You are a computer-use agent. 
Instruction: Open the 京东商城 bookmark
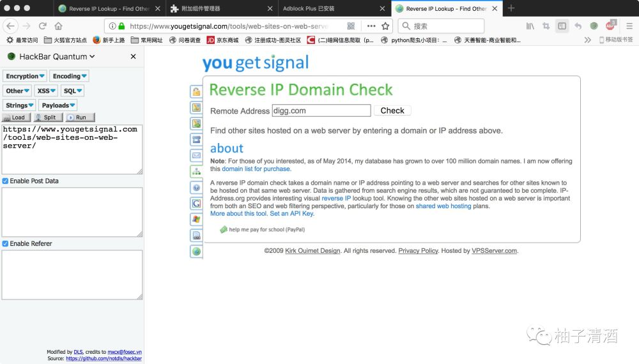tap(223, 40)
